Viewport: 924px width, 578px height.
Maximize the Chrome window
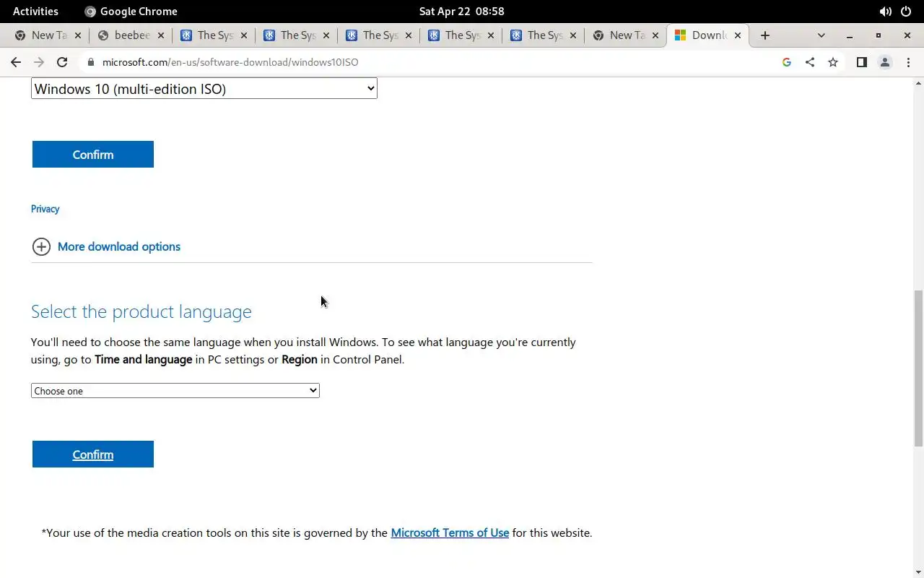[x=879, y=35]
